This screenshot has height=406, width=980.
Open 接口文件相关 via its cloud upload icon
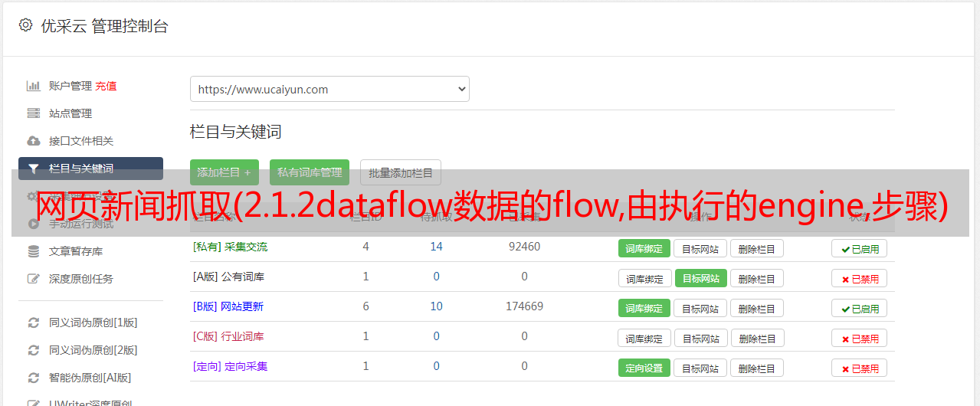click(x=33, y=141)
